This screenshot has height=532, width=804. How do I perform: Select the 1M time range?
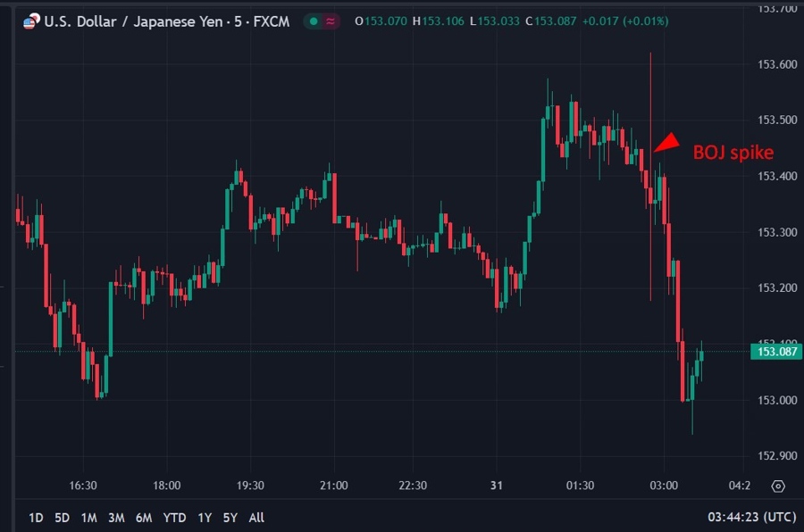pos(89,518)
